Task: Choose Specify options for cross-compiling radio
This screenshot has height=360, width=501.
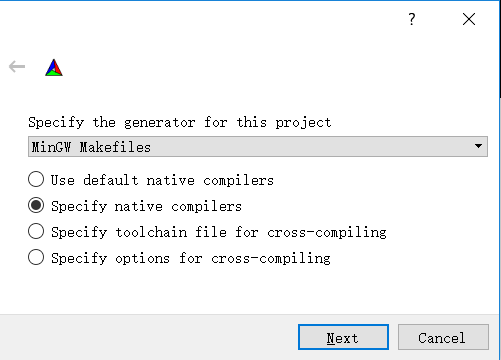Action: click(36, 257)
